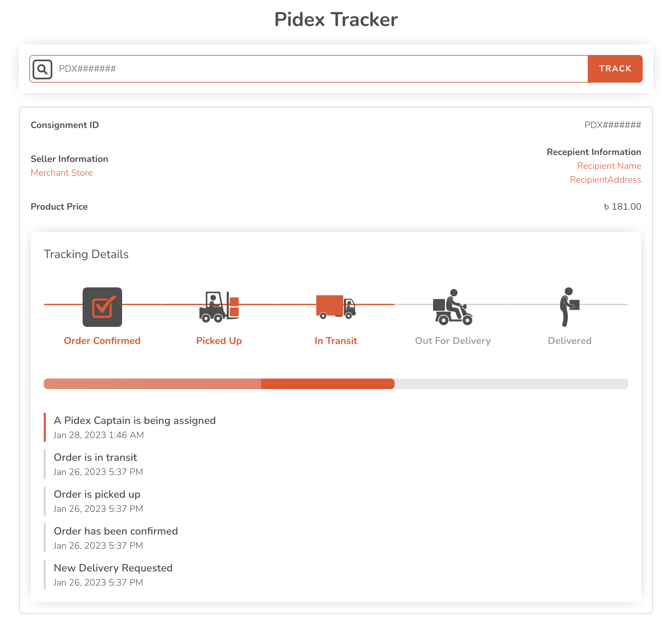Click the Picked Up forklift icon
Screen dimensions: 672x632
click(219, 307)
